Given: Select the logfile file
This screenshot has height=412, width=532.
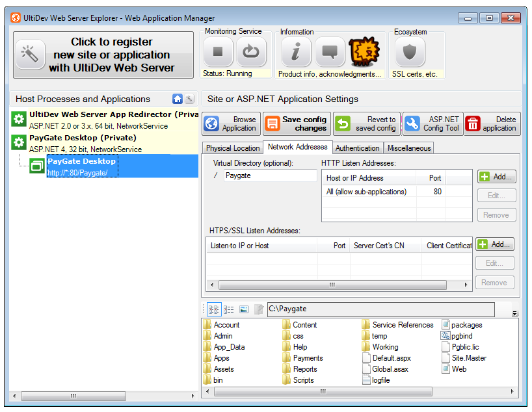Looking at the screenshot, I should pyautogui.click(x=377, y=380).
